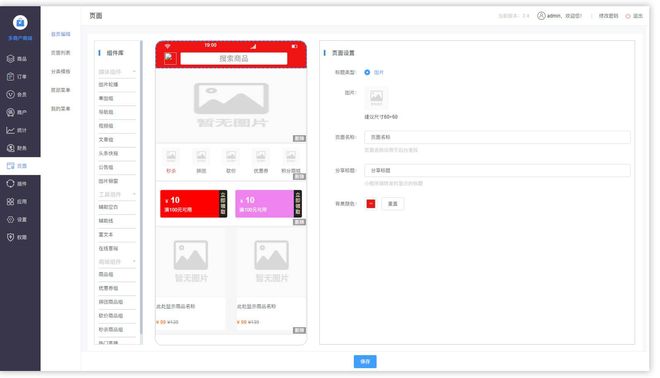This screenshot has width=660, height=378.
Task: Switch to 页面列表 submenu item
Action: (x=61, y=53)
